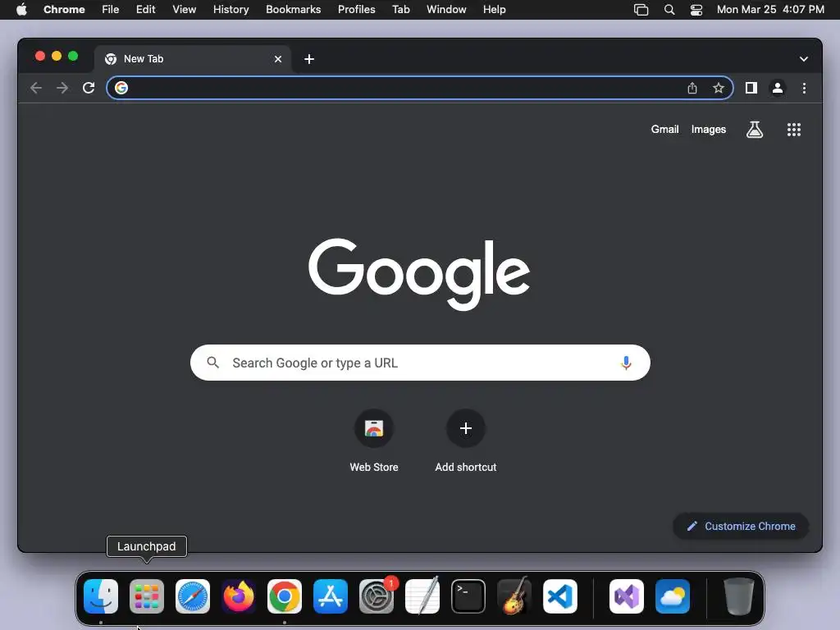Image resolution: width=840 pixels, height=630 pixels.
Task: Reload the current page
Action: point(89,88)
